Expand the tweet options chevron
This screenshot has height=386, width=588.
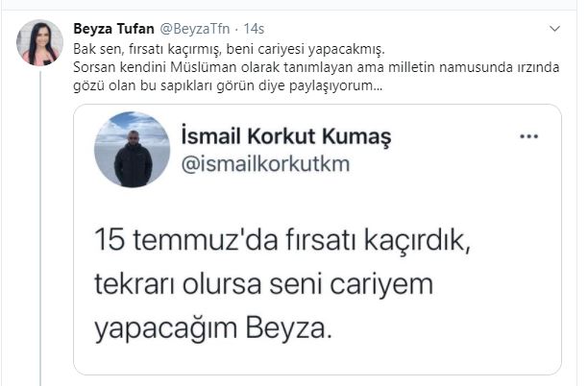[x=554, y=29]
